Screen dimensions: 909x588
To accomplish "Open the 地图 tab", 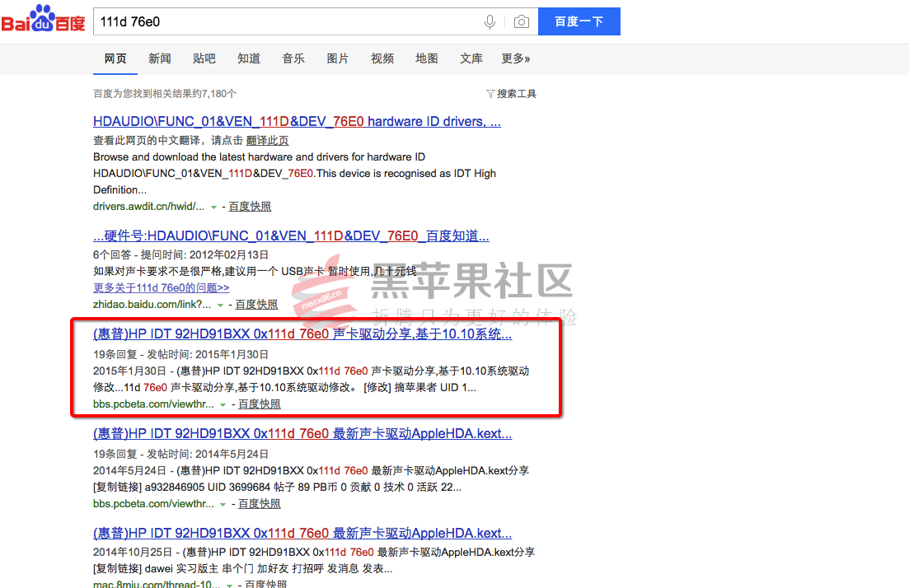I will 427,58.
